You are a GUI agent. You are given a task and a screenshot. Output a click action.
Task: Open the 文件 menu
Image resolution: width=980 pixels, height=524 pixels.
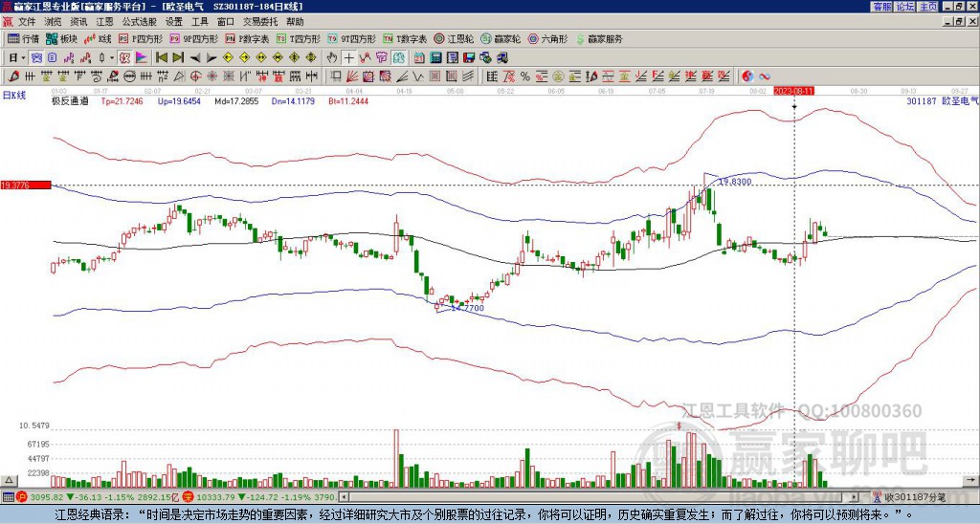coord(27,22)
